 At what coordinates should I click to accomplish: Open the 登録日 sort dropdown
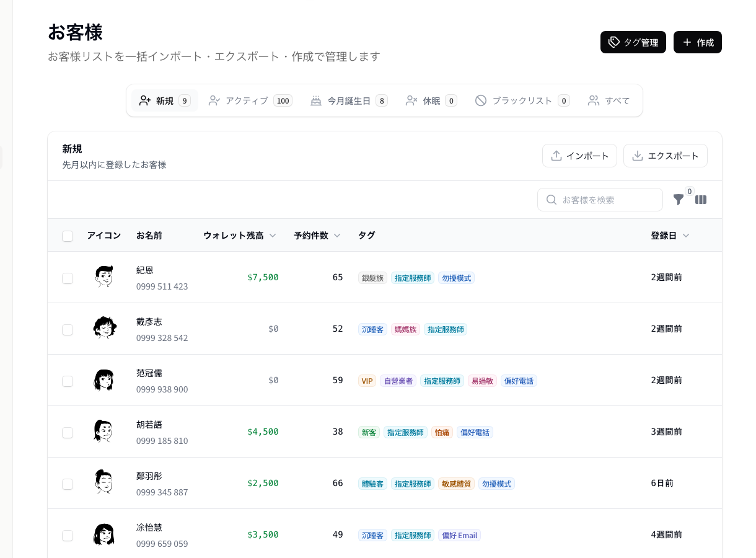[x=686, y=236]
